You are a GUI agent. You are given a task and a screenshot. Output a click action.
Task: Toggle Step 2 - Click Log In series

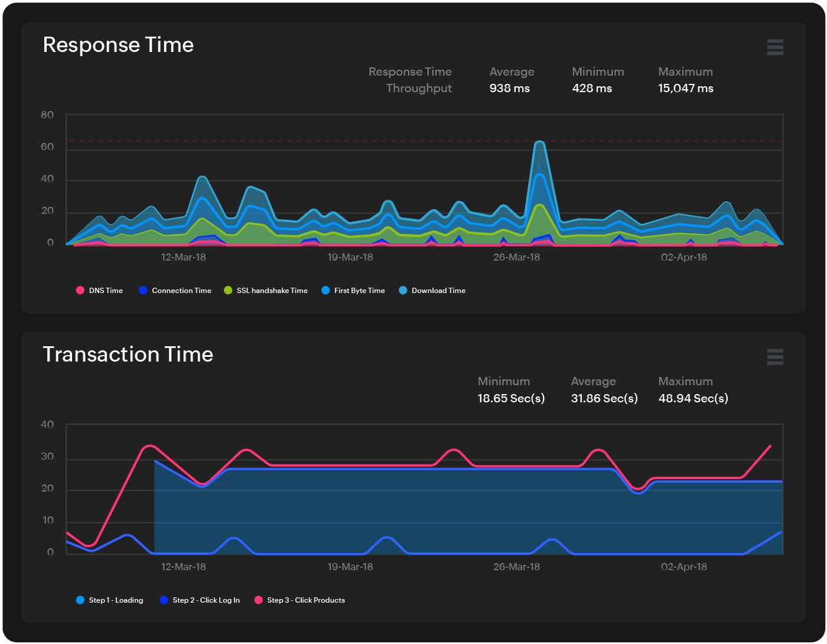200,600
